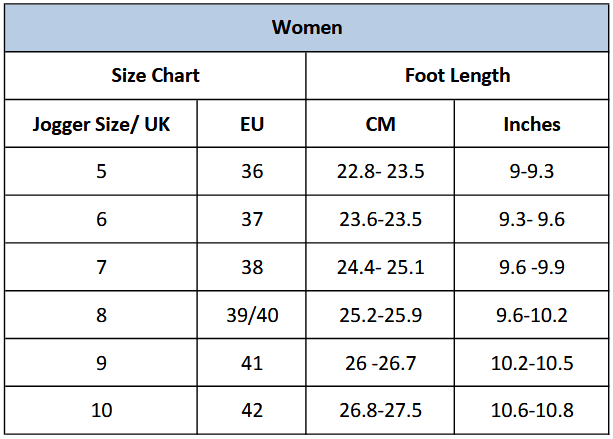Click EU size 37 cell
Image resolution: width=613 pixels, height=439 pixels.
point(252,219)
